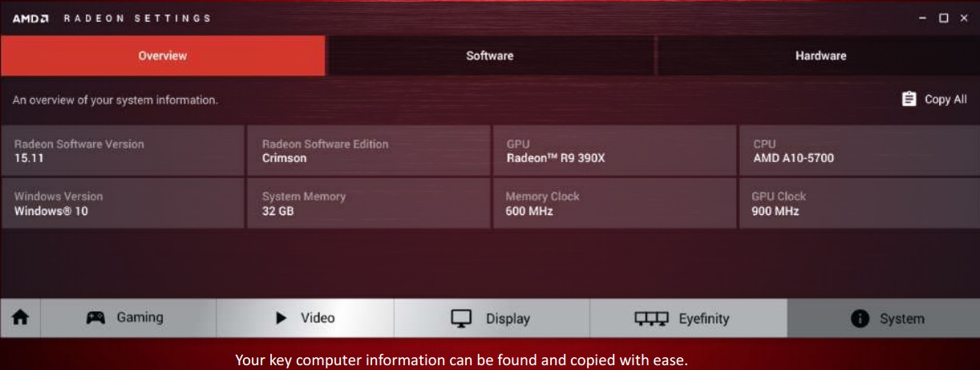Switch to the Software tab

click(490, 56)
